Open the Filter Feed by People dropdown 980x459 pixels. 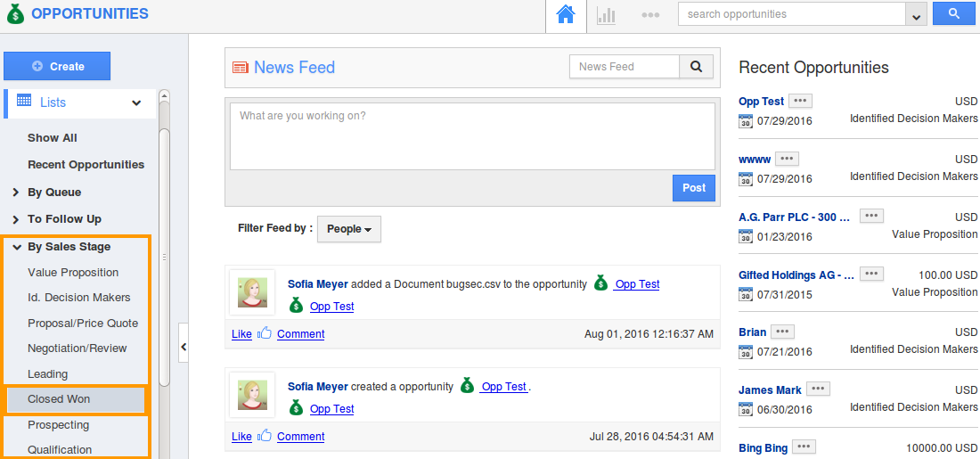click(349, 229)
